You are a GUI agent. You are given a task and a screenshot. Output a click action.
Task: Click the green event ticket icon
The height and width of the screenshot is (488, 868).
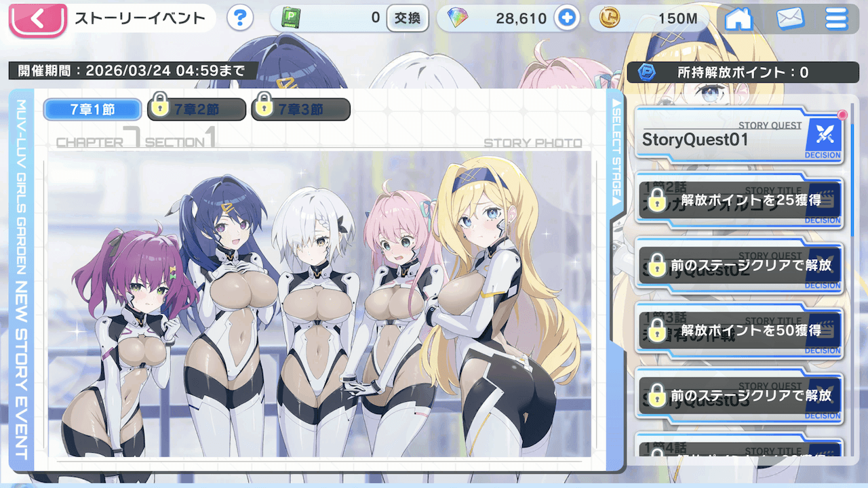pyautogui.click(x=291, y=18)
